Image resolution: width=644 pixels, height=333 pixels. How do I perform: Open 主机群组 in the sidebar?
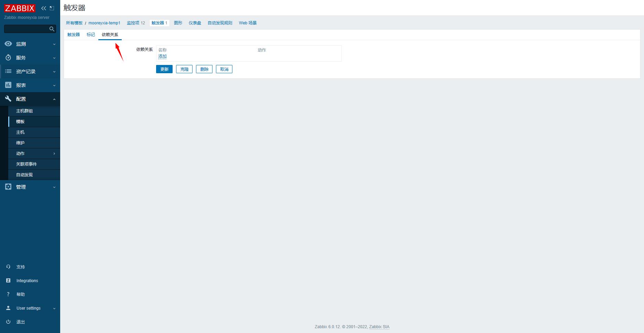pos(34,111)
